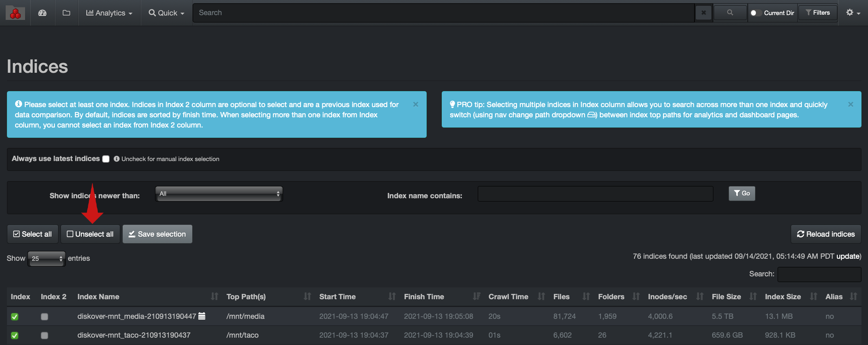Screen dimensions: 868x345
Task: Focus the Index name contains field
Action: (595, 194)
